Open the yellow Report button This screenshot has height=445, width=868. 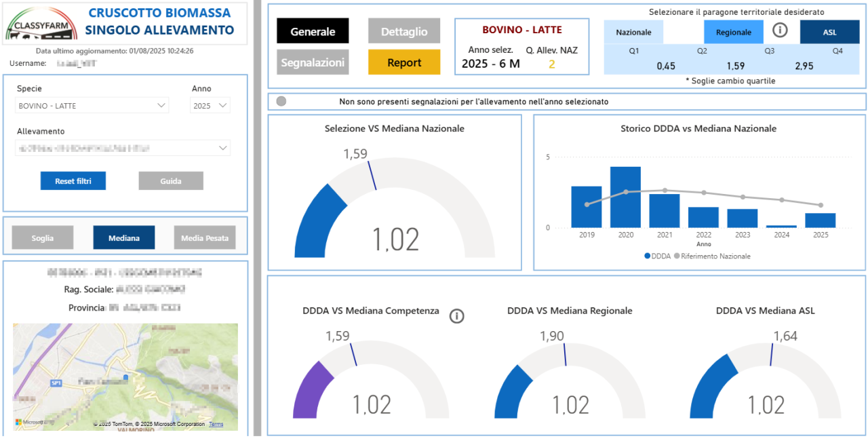point(404,62)
